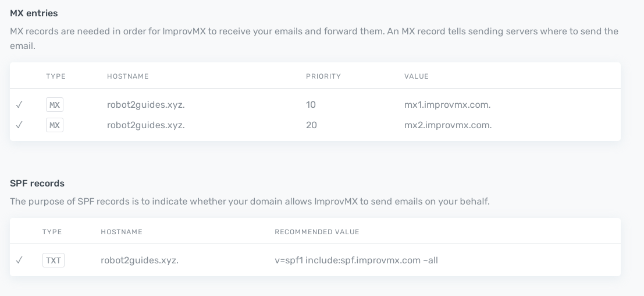Click the RECOMMENDED VALUE column header
Screen dimensions: 644x296
tap(317, 232)
